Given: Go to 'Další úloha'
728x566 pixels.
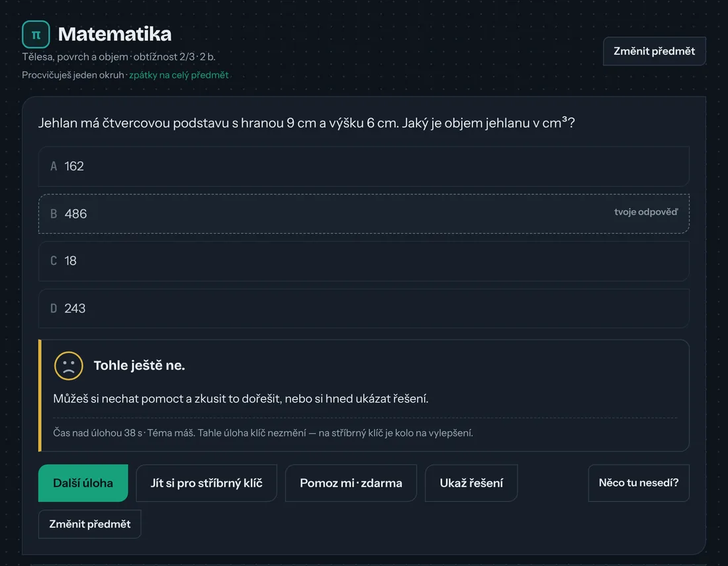Looking at the screenshot, I should coord(83,483).
